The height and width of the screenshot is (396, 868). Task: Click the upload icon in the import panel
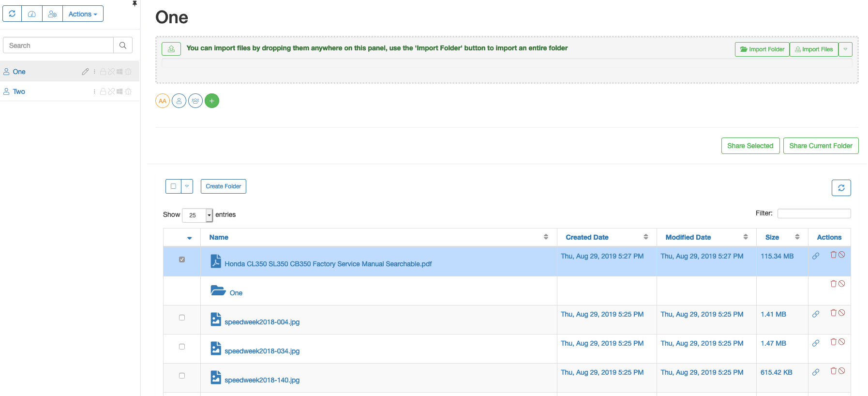click(x=171, y=49)
